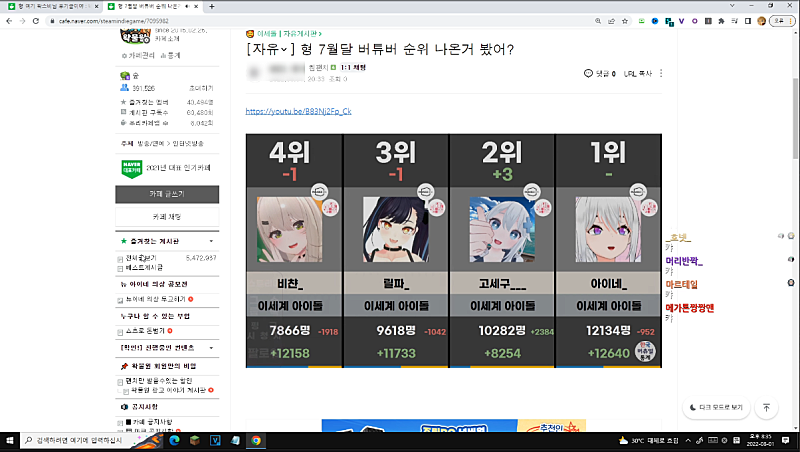Open the extensions puzzle-piece icon
Viewport: 800px width, 452px height.
coord(721,21)
